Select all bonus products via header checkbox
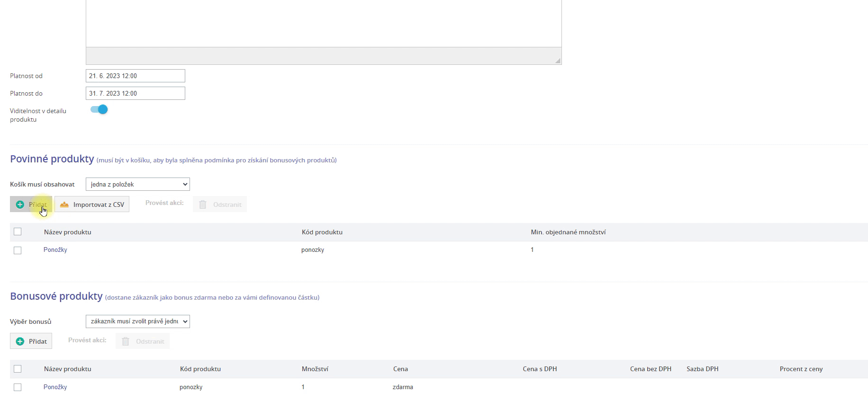This screenshot has width=868, height=410. click(18, 368)
